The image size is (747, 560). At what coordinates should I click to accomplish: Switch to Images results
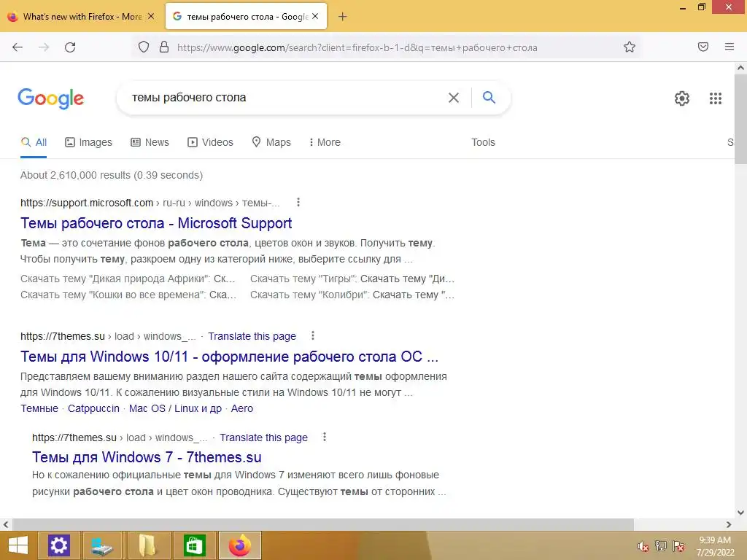pyautogui.click(x=88, y=142)
